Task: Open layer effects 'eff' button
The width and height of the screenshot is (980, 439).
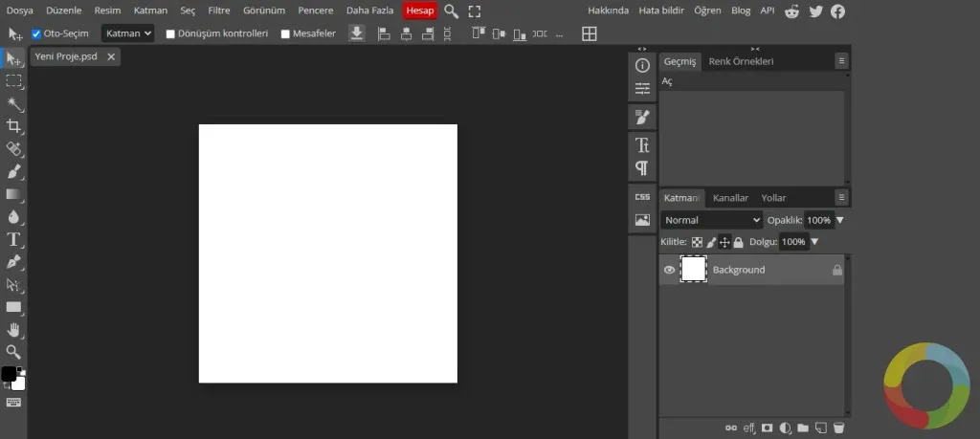Action: pos(748,428)
